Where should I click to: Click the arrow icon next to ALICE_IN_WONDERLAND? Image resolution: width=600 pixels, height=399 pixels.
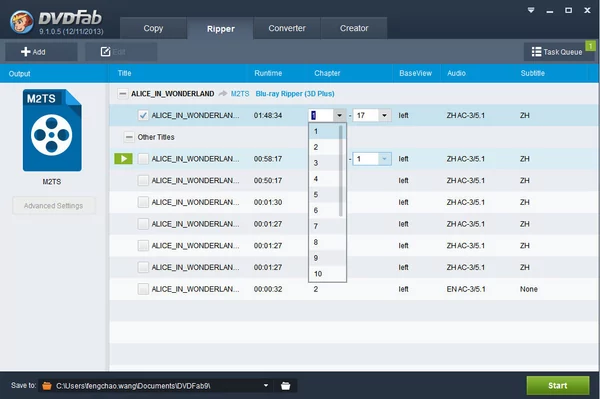(x=223, y=94)
